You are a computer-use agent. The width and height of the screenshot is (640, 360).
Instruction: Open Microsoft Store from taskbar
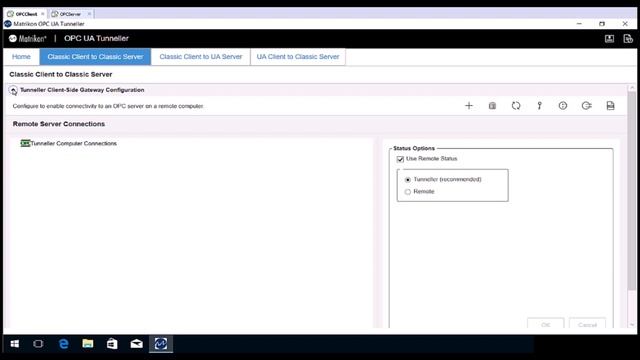pos(112,344)
